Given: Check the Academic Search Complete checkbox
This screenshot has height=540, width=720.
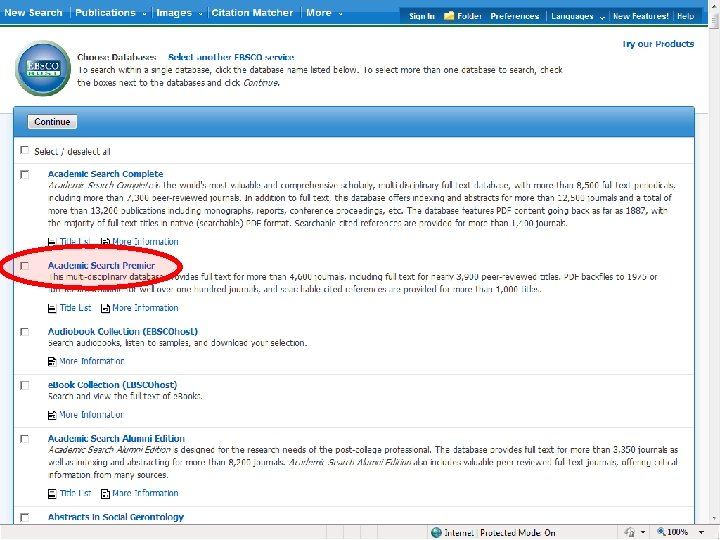Looking at the screenshot, I should [x=24, y=174].
